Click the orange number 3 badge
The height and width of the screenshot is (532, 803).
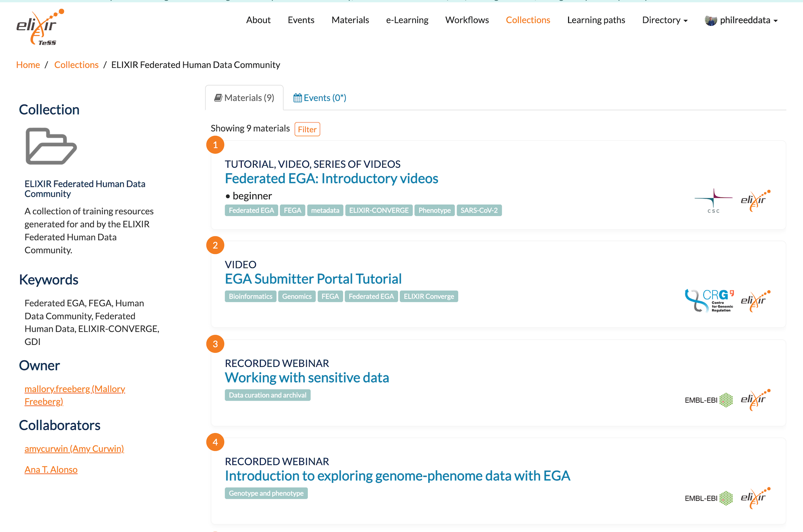(215, 344)
